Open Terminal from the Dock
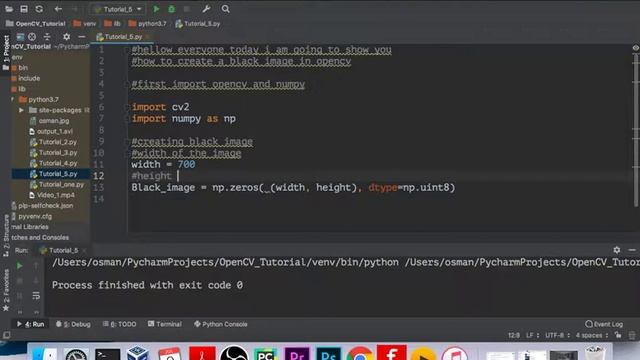Image resolution: width=640 pixels, height=360 pixels. [x=107, y=354]
